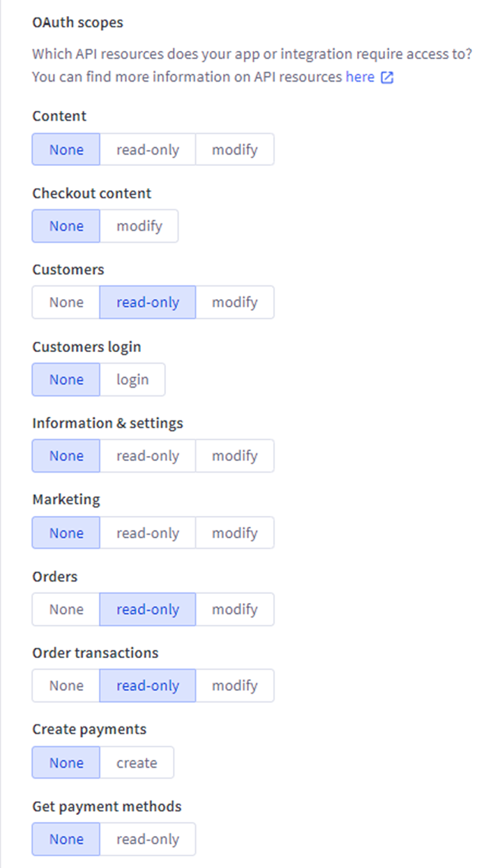Choose modify for Orders scope
486x868 pixels.
click(234, 609)
